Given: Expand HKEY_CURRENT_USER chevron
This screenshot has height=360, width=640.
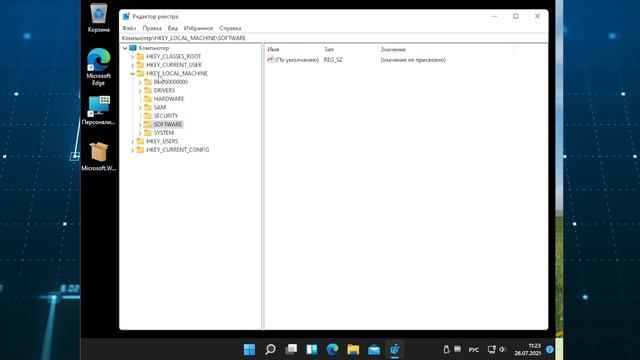Looking at the screenshot, I should [x=132, y=65].
